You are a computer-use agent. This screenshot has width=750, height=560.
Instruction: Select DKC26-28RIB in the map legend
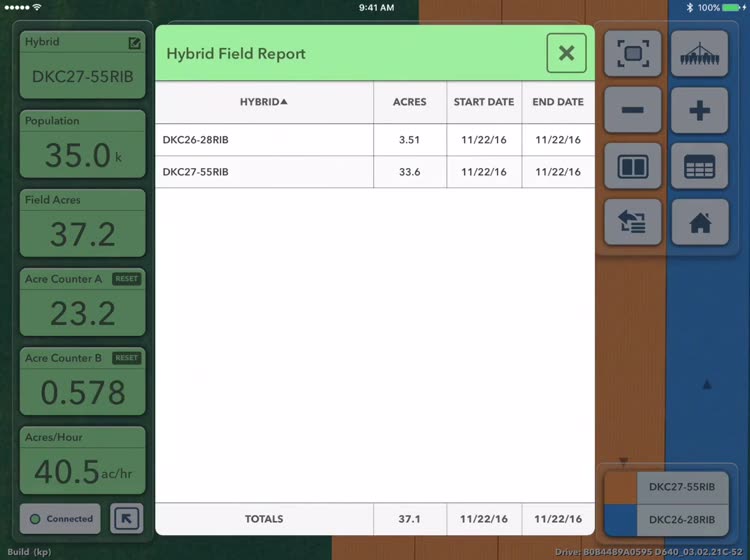pos(682,520)
